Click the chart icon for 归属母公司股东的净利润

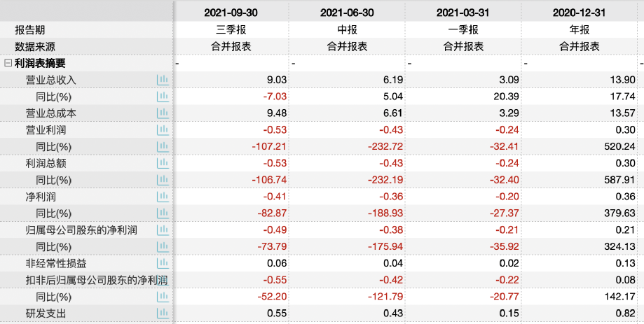click(163, 230)
